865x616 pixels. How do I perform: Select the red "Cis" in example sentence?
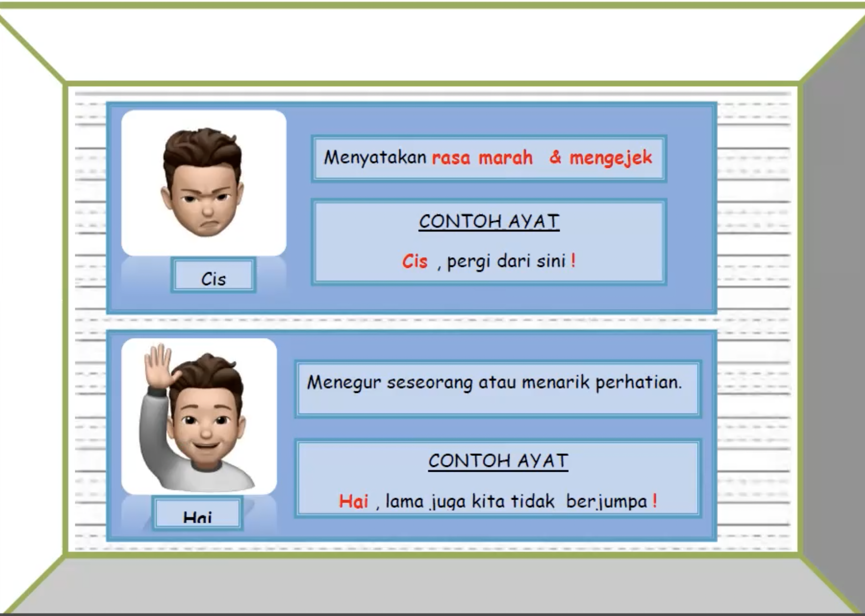click(x=414, y=261)
